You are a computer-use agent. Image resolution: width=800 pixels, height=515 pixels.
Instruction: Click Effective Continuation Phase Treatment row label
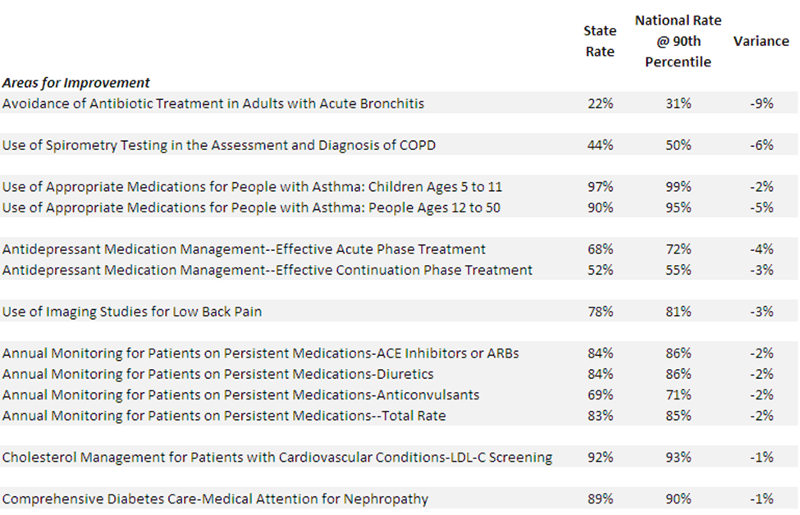click(x=267, y=270)
